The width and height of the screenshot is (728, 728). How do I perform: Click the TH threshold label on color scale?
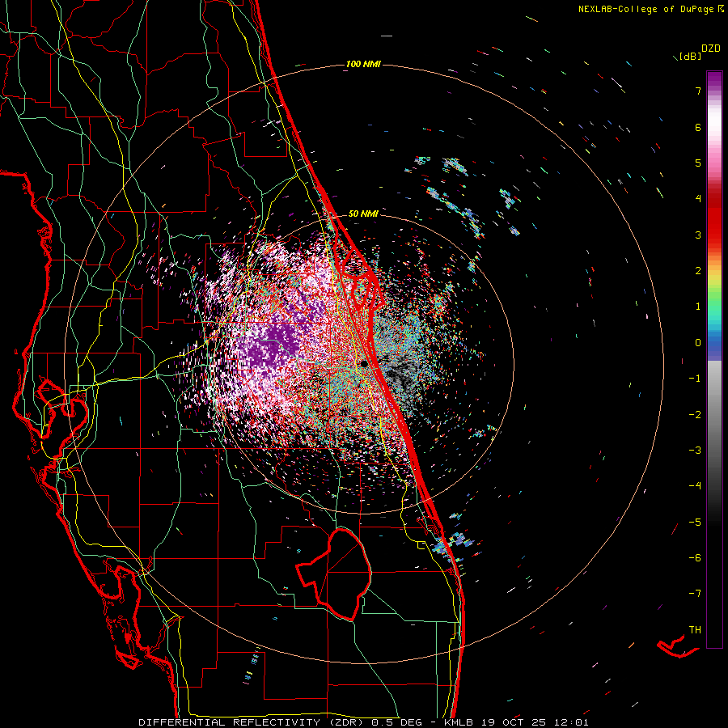pyautogui.click(x=695, y=630)
